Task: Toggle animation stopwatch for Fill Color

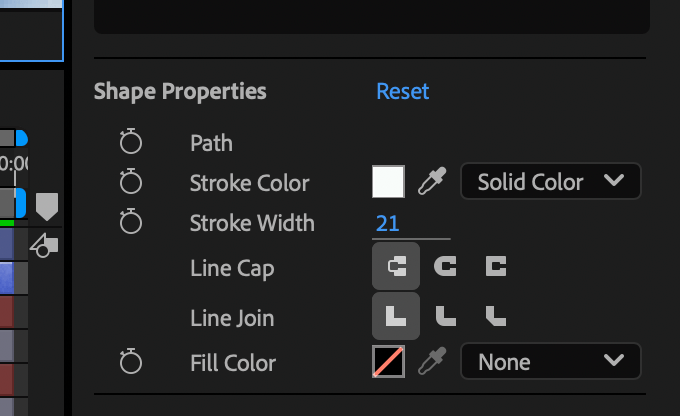Action: [131, 361]
